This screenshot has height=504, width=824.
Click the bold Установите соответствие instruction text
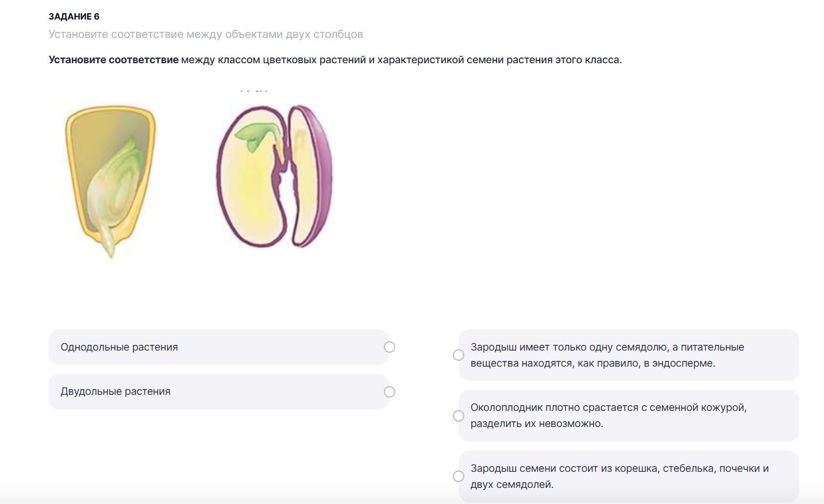coord(114,60)
